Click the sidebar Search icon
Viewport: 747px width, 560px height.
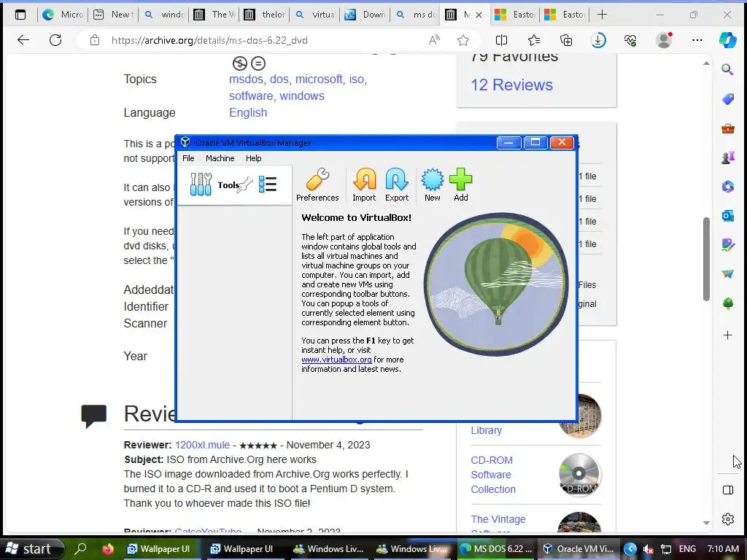[727, 69]
